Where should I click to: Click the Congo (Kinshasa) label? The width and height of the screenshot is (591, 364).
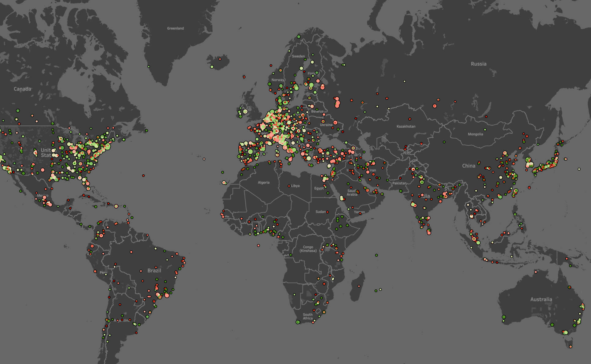click(x=308, y=249)
